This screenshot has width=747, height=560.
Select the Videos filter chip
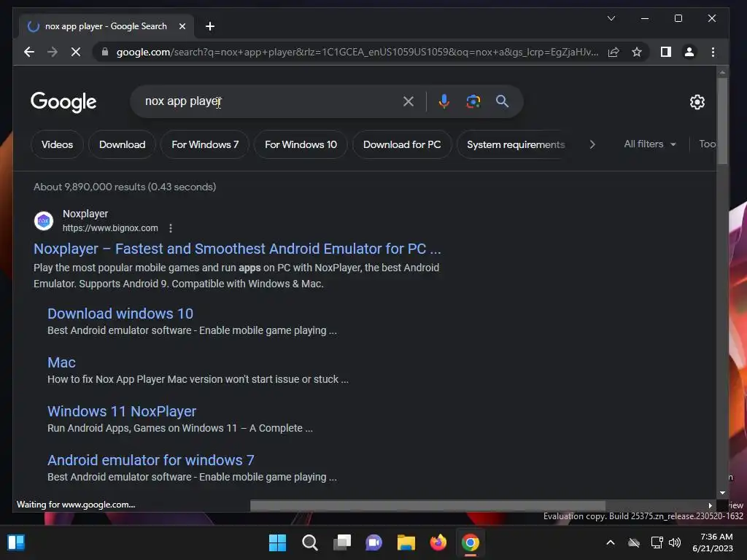coord(57,144)
